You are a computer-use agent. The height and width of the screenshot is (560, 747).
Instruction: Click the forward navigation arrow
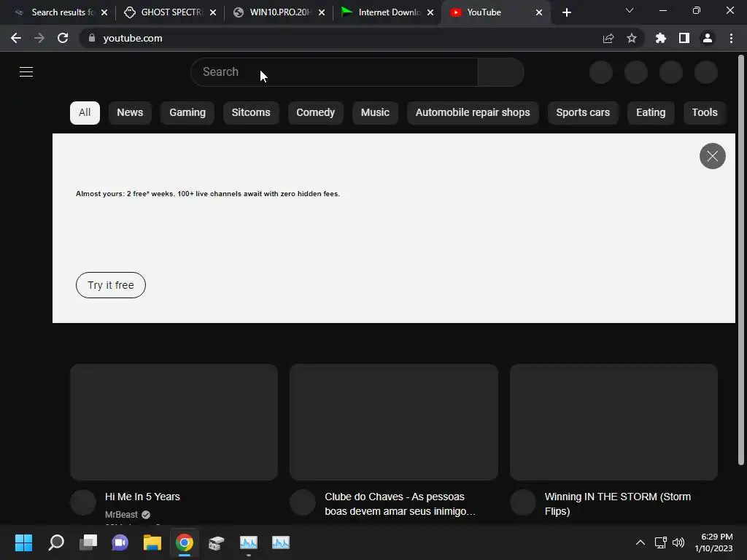(39, 38)
